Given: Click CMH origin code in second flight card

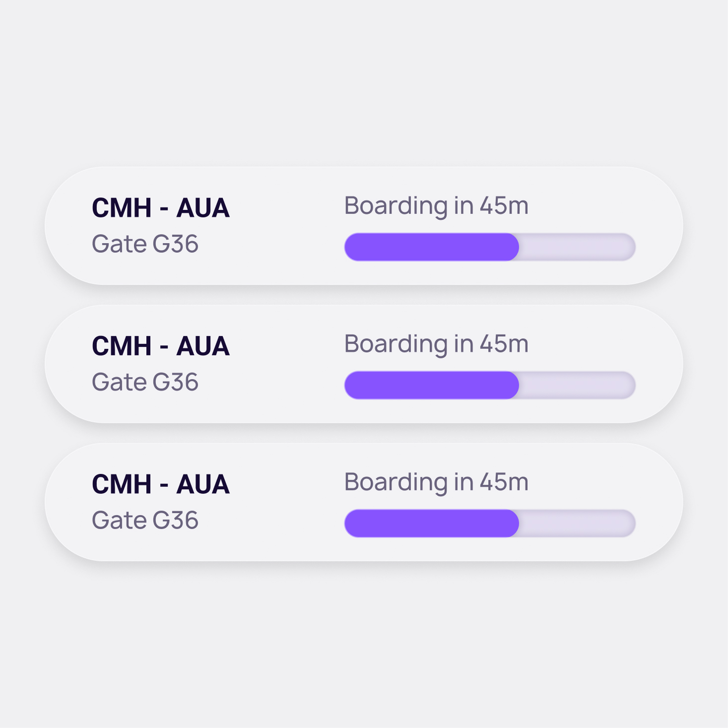Looking at the screenshot, I should click(122, 346).
